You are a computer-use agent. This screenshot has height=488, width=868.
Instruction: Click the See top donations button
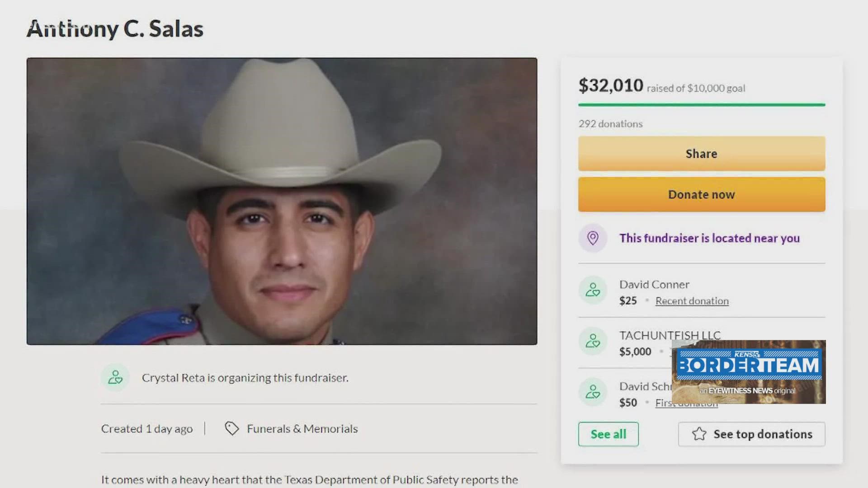751,434
